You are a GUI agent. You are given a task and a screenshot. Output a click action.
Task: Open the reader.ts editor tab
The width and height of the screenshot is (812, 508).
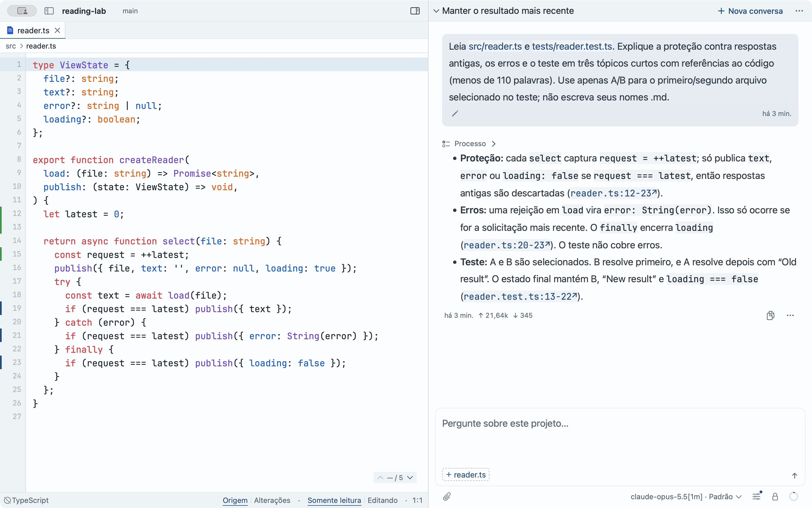coord(33,30)
